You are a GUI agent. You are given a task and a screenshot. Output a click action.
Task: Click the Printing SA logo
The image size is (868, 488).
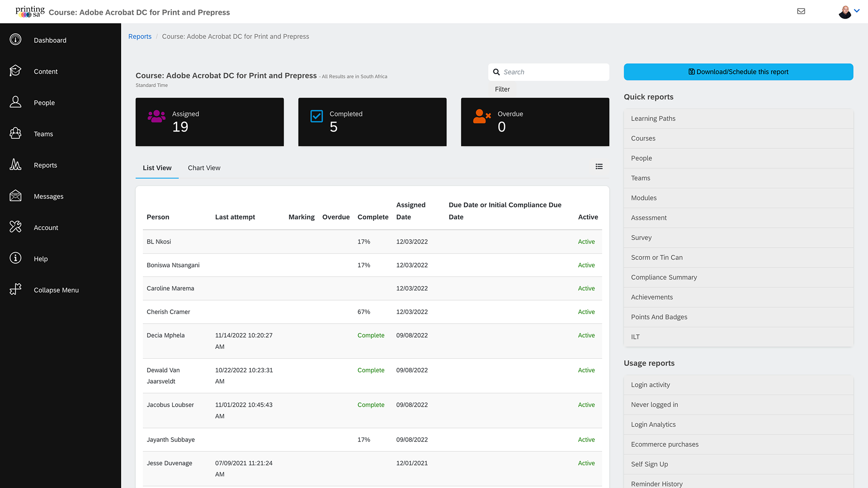(x=30, y=11)
